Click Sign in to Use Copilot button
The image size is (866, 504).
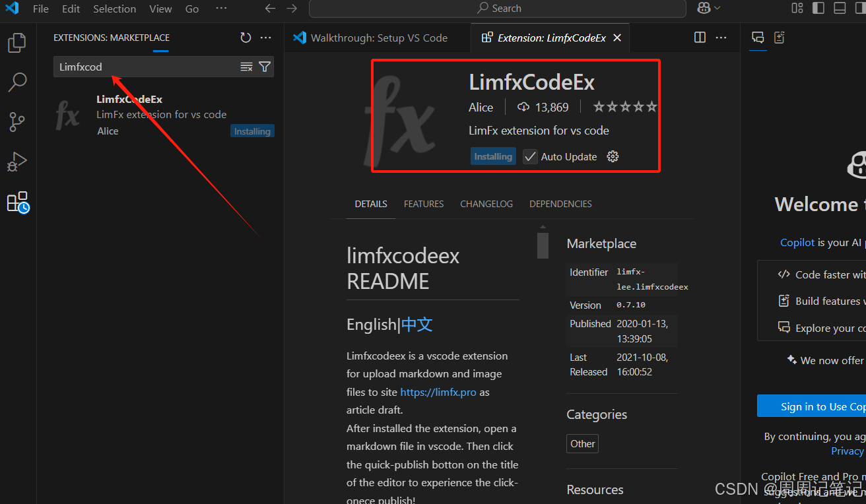[811, 406]
